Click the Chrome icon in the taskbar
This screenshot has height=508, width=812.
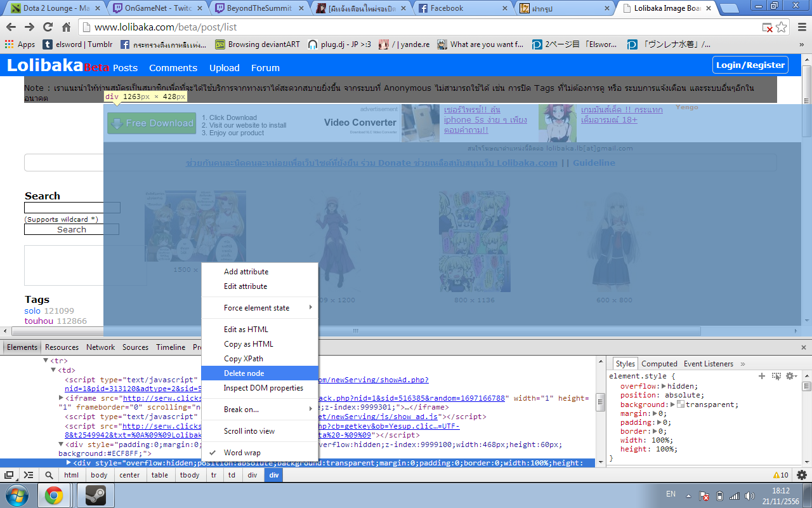(x=53, y=495)
